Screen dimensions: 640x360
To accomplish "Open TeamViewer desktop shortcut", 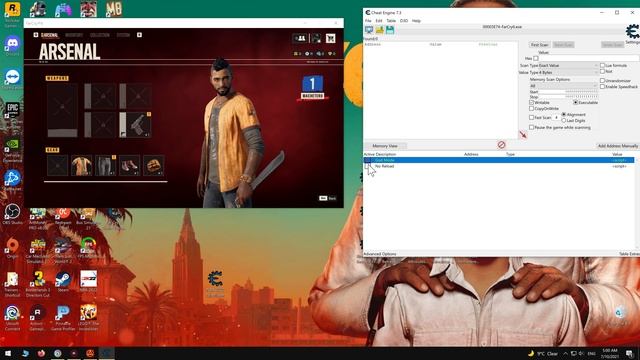I will tap(12, 80).
